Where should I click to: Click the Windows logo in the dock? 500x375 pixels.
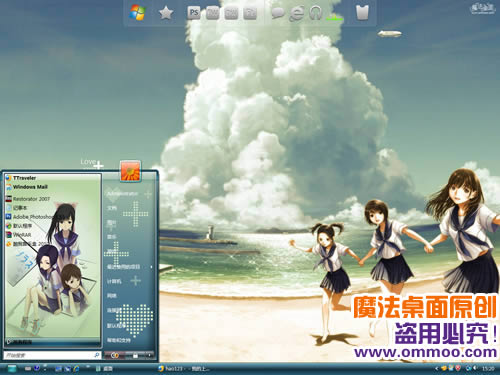137,13
